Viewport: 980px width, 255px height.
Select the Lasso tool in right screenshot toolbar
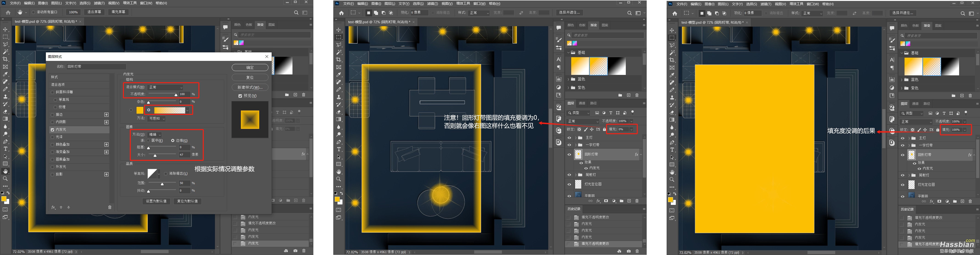point(672,45)
